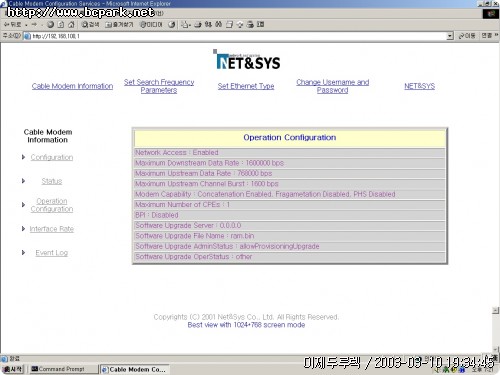Refresh the current page

pos(61,25)
